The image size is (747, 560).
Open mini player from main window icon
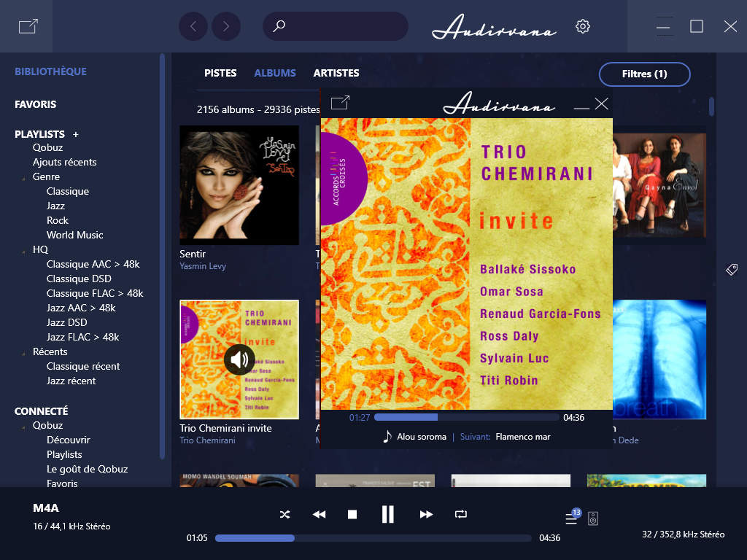click(28, 26)
